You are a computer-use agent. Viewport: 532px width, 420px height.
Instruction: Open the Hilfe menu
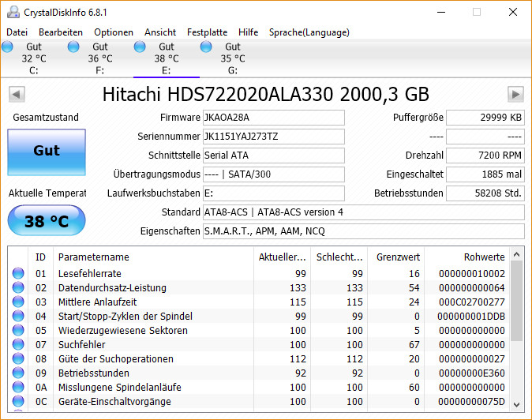click(249, 32)
